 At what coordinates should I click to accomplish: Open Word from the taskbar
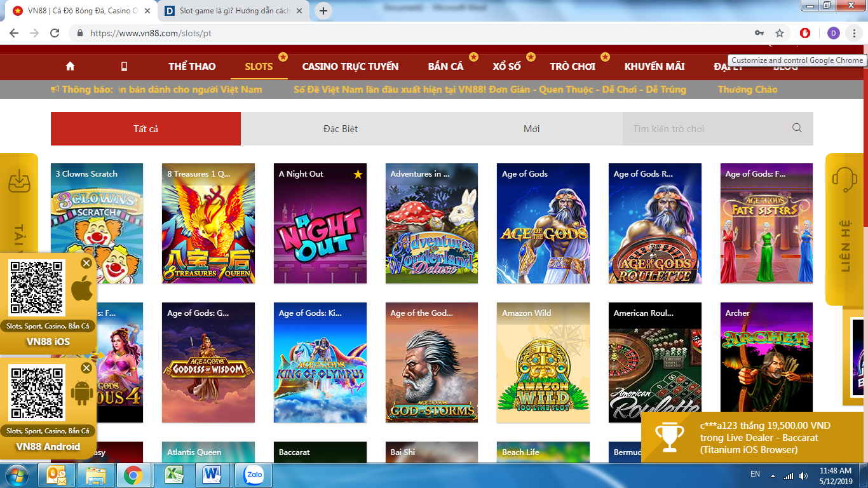(x=211, y=475)
